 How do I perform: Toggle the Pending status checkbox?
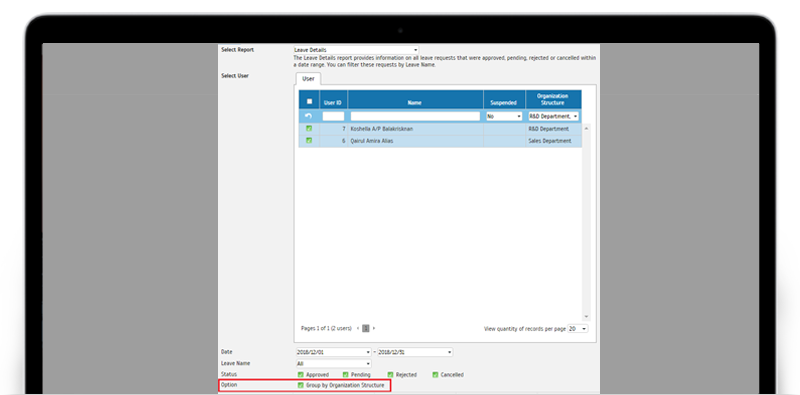346,375
